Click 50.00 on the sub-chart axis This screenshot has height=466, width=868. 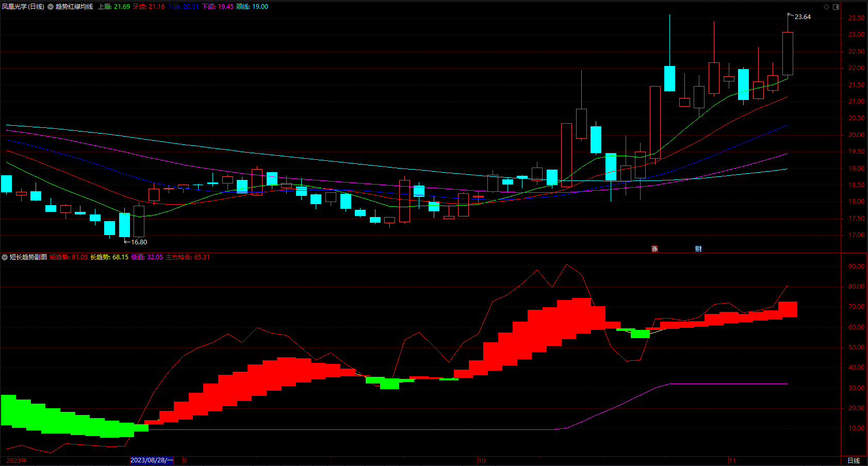point(856,347)
